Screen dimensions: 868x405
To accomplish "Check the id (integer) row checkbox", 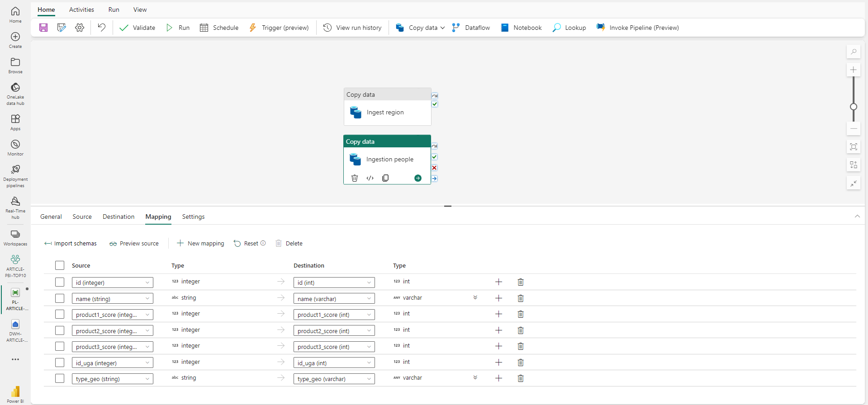I will 60,282.
